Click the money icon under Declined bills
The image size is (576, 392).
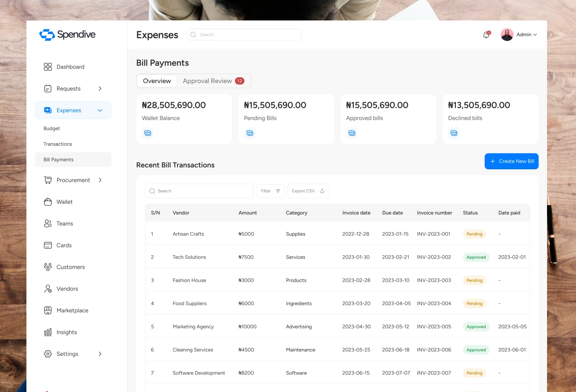(454, 133)
